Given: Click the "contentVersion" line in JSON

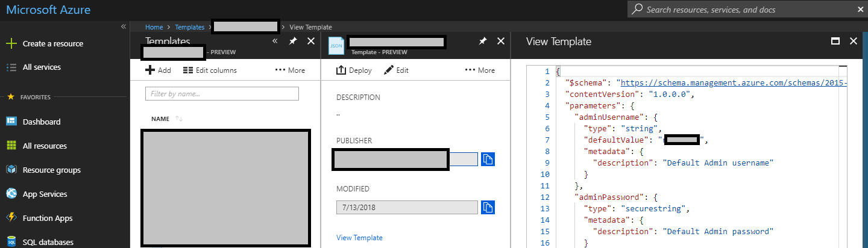Looking at the screenshot, I should point(631,95).
